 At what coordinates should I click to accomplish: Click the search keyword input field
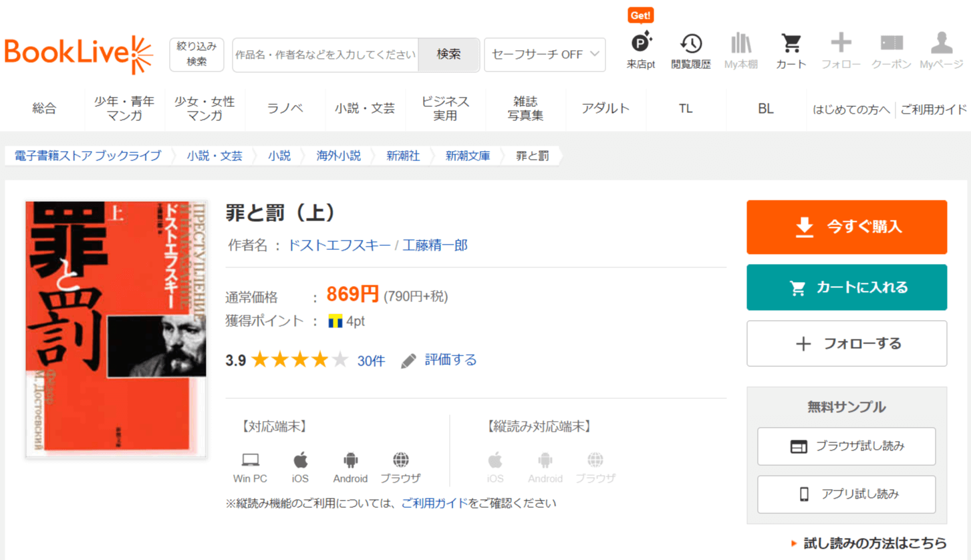point(325,55)
